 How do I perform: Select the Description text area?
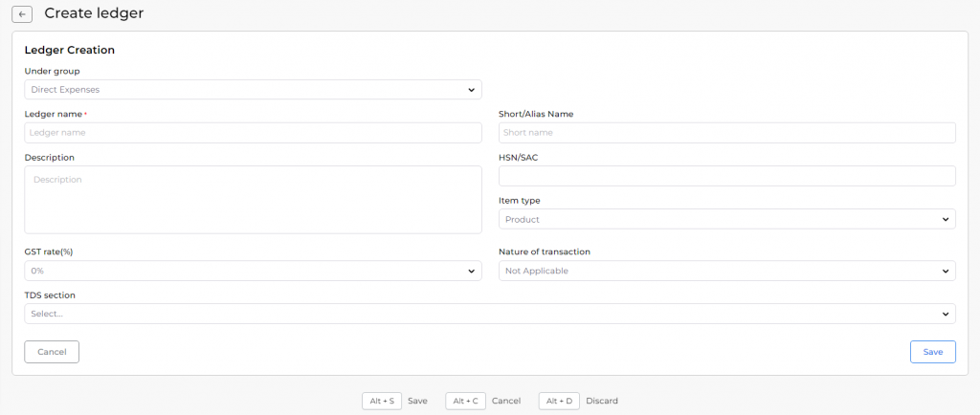coord(253,200)
